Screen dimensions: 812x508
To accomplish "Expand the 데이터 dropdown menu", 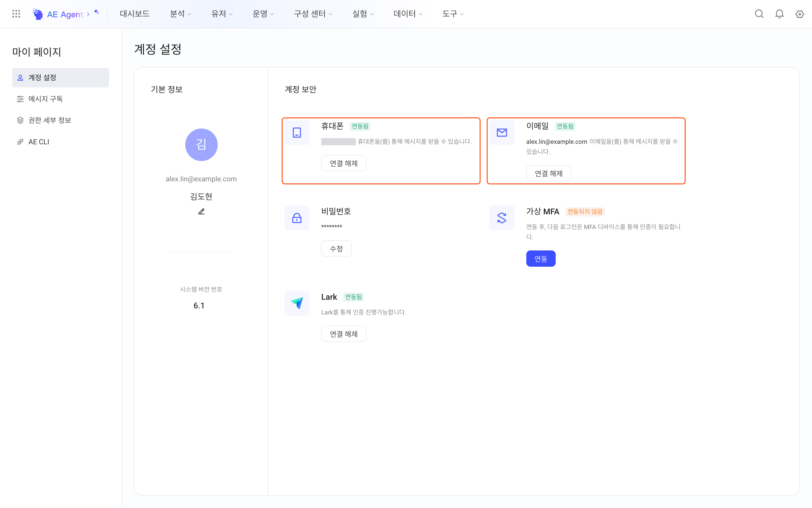I will 408,14.
